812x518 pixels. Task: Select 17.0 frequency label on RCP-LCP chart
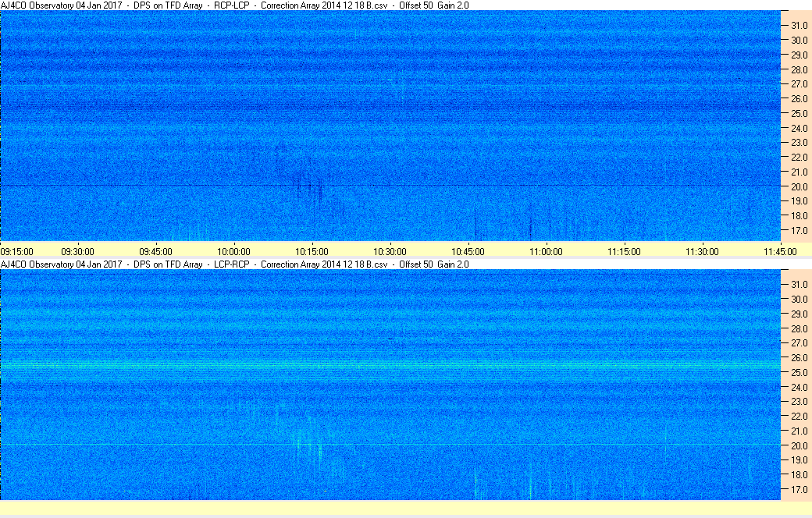[x=799, y=230]
